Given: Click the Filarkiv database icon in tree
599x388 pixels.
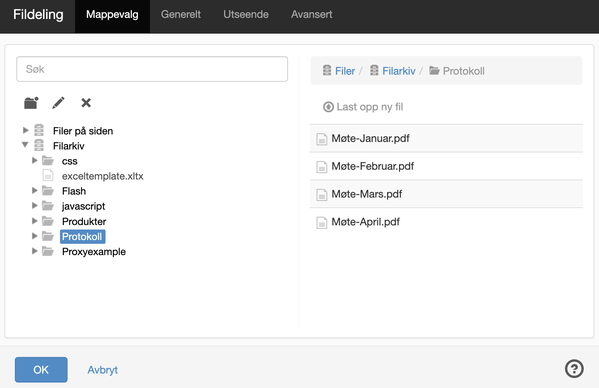Looking at the screenshot, I should pos(39,146).
